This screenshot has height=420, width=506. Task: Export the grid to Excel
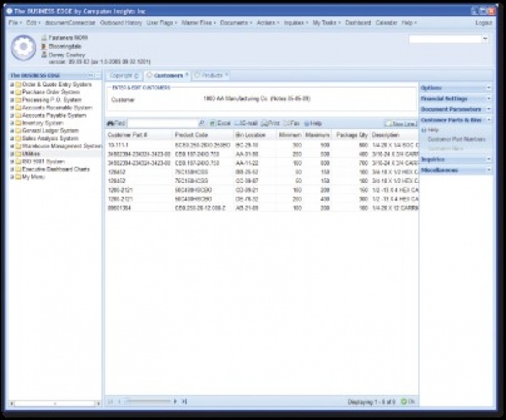point(220,123)
